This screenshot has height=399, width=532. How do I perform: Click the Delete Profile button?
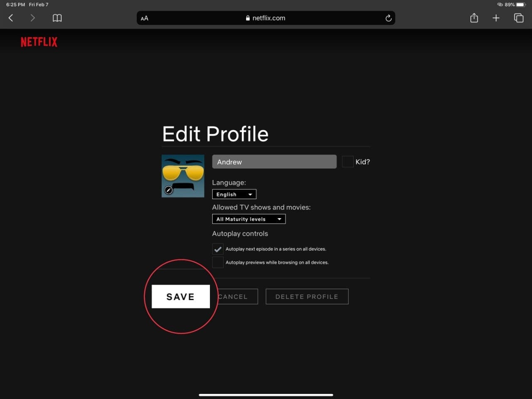307,296
